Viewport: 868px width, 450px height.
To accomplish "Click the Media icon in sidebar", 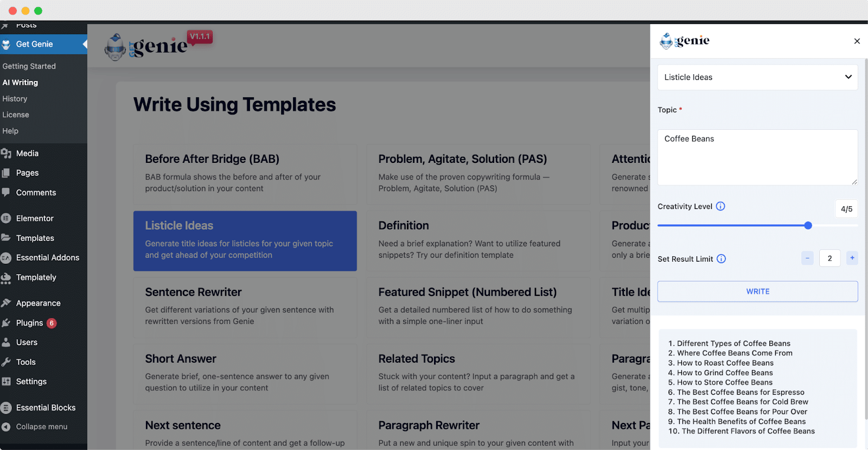I will [x=7, y=154].
